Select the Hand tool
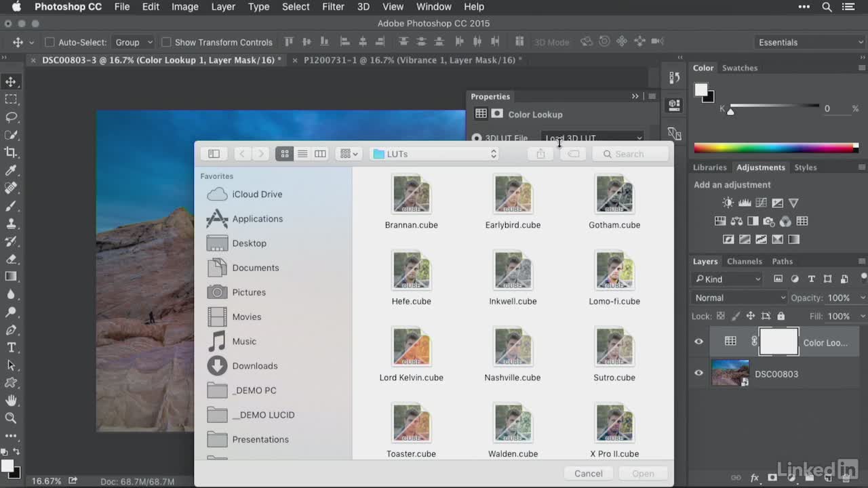Viewport: 868px width, 488px height. (11, 401)
